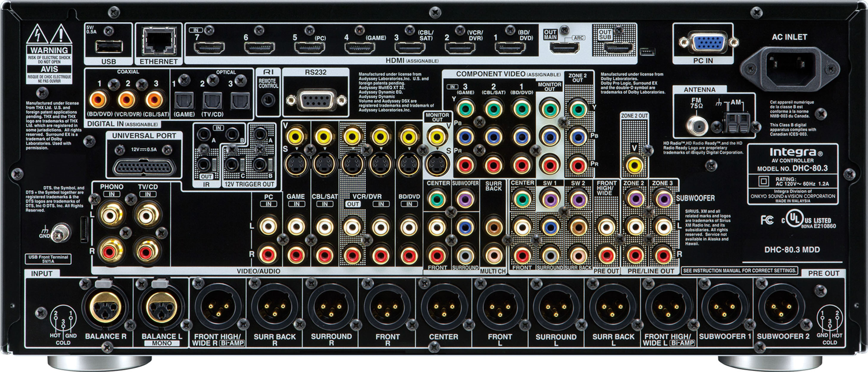Select the HDMI OUT SUB port

(617, 49)
